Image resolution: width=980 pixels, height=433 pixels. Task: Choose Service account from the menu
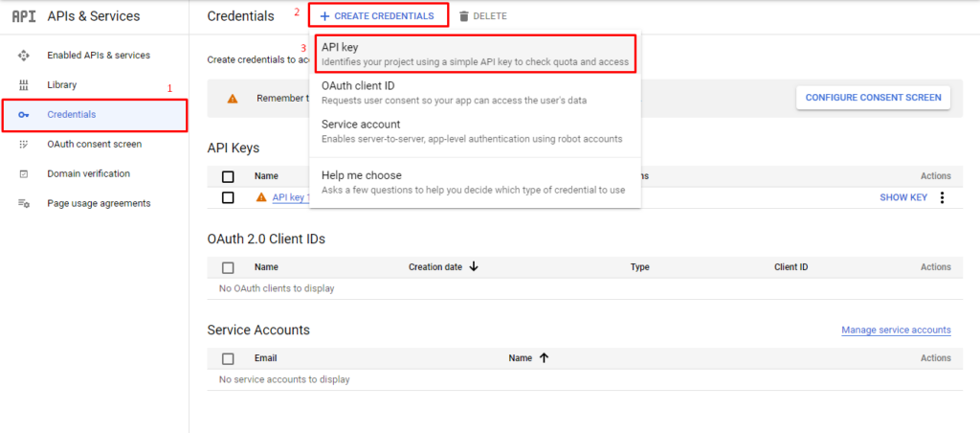tap(475, 131)
